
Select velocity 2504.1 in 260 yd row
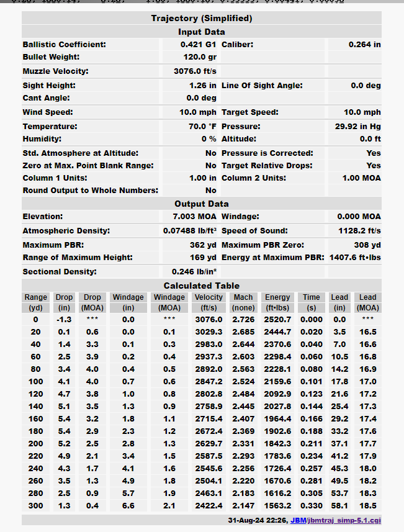click(209, 481)
